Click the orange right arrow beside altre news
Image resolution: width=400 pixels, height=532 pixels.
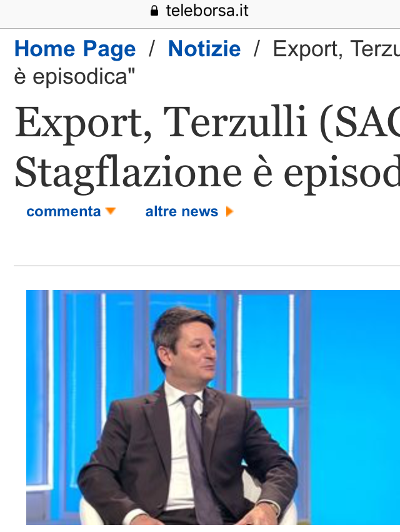pyautogui.click(x=229, y=211)
